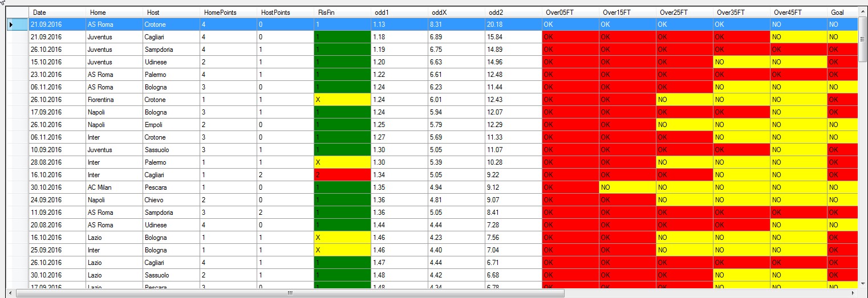
Task: Sort by the odd2 column header
Action: [513, 12]
